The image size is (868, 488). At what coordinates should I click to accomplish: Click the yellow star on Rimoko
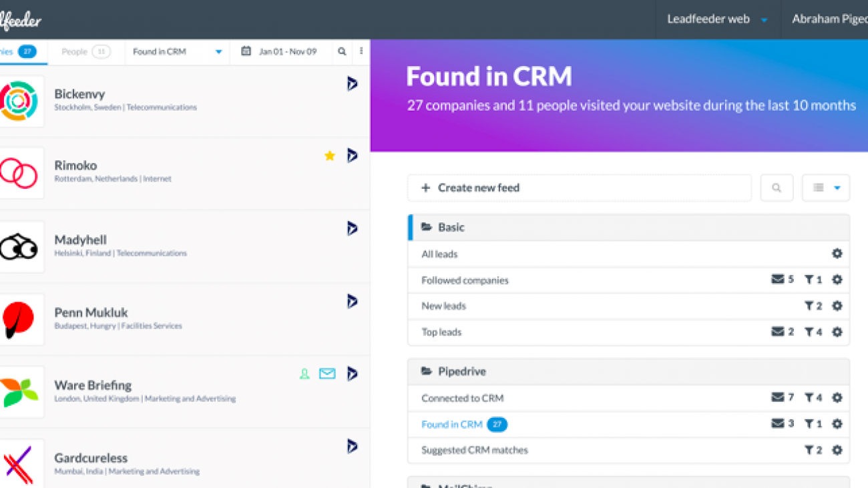pyautogui.click(x=329, y=156)
